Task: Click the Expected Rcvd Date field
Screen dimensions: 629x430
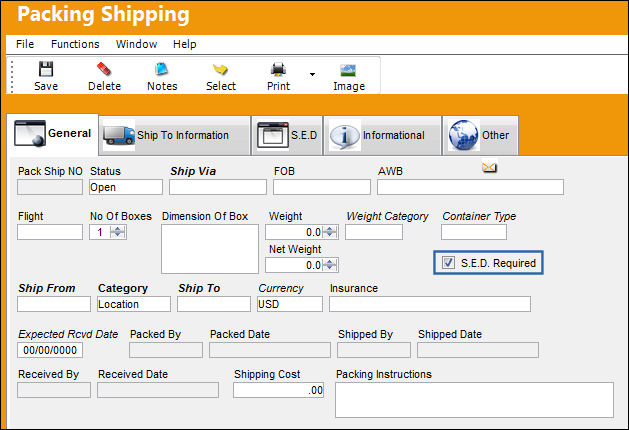Action: coord(50,350)
